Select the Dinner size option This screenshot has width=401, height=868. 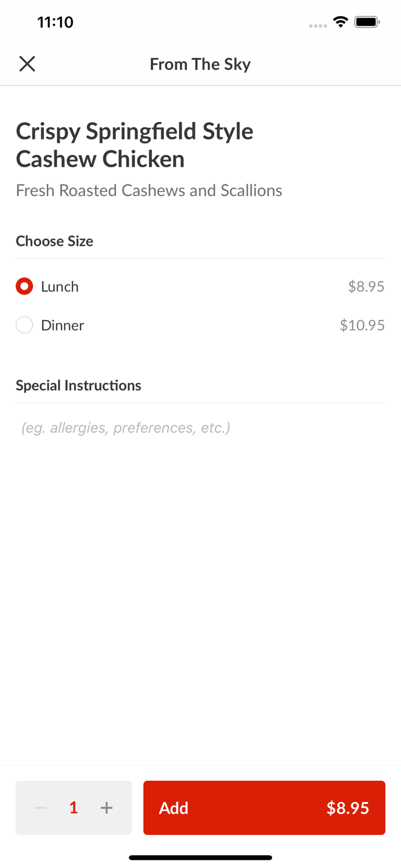[x=62, y=325]
